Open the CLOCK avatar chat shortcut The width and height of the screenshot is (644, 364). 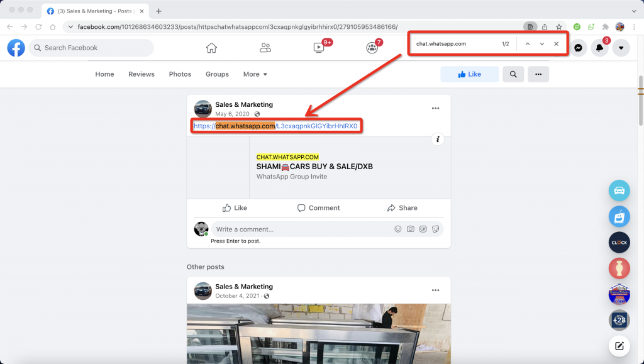619,243
